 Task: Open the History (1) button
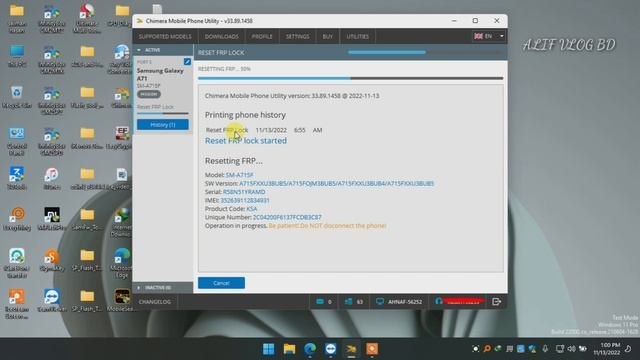coord(163,124)
